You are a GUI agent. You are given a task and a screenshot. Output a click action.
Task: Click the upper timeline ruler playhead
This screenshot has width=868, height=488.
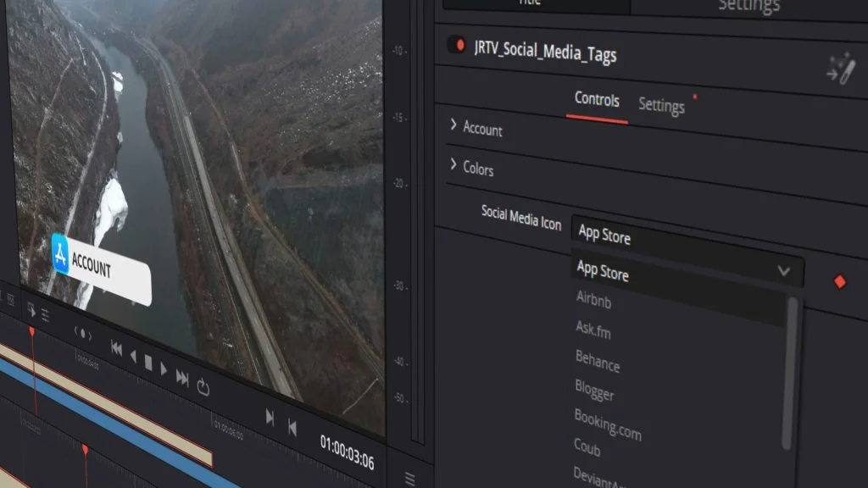coord(32,331)
